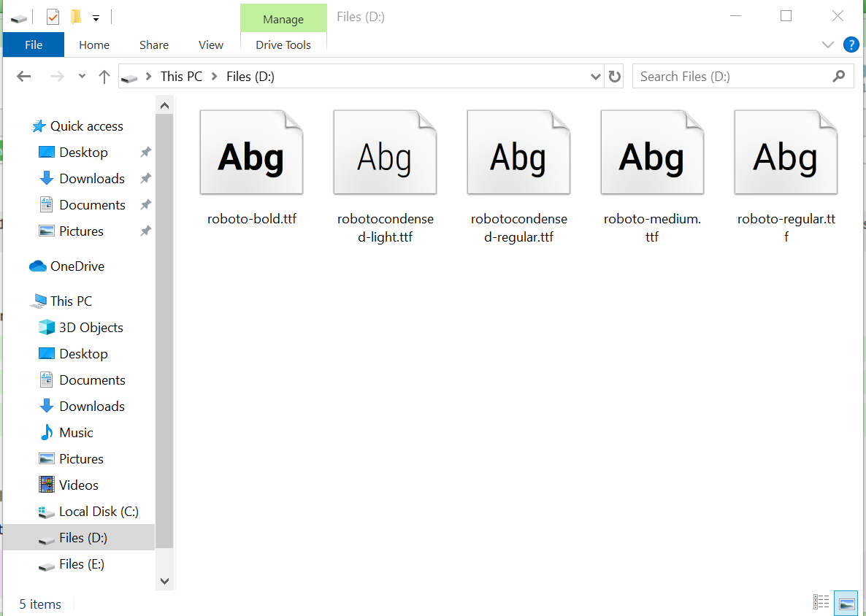The height and width of the screenshot is (616, 866).
Task: Click the pin icon next to Desktop
Action: (x=146, y=153)
